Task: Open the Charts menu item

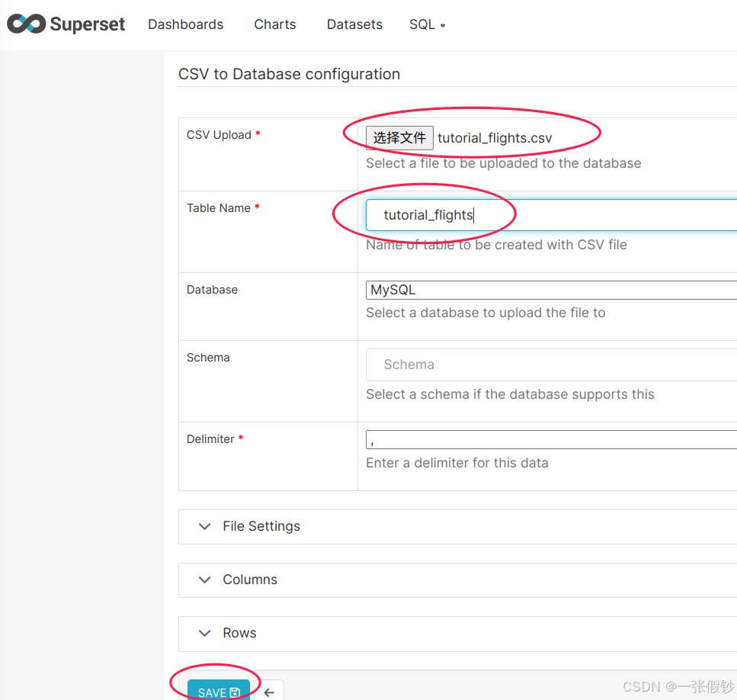Action: (274, 24)
